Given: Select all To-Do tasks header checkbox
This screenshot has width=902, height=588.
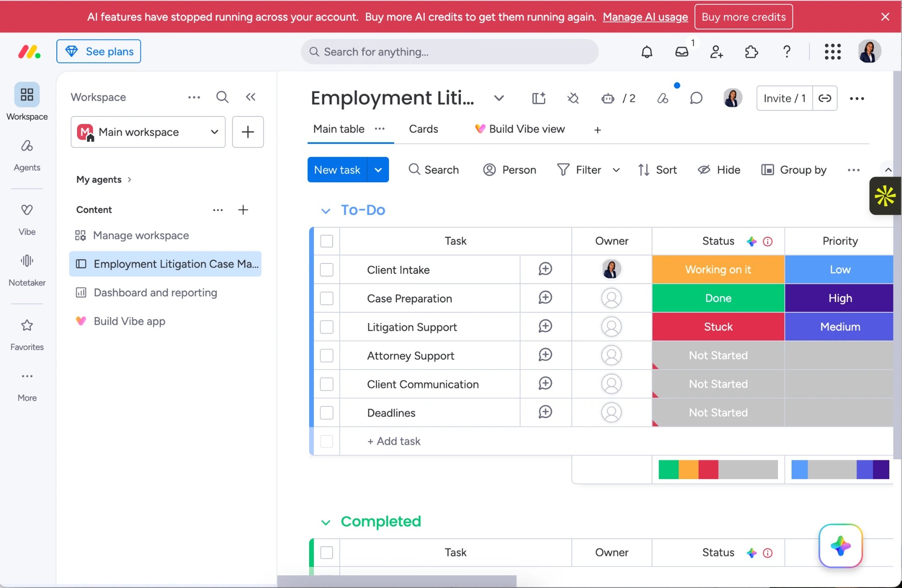Looking at the screenshot, I should pos(327,241).
